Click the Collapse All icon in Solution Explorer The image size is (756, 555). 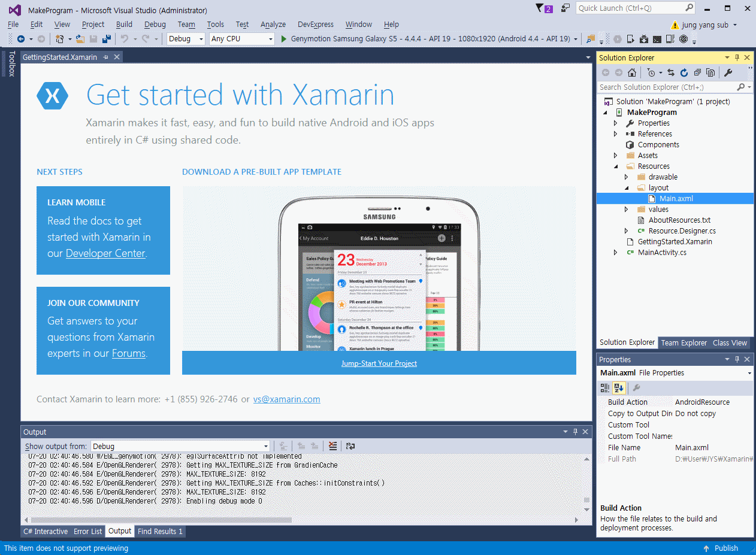click(697, 73)
